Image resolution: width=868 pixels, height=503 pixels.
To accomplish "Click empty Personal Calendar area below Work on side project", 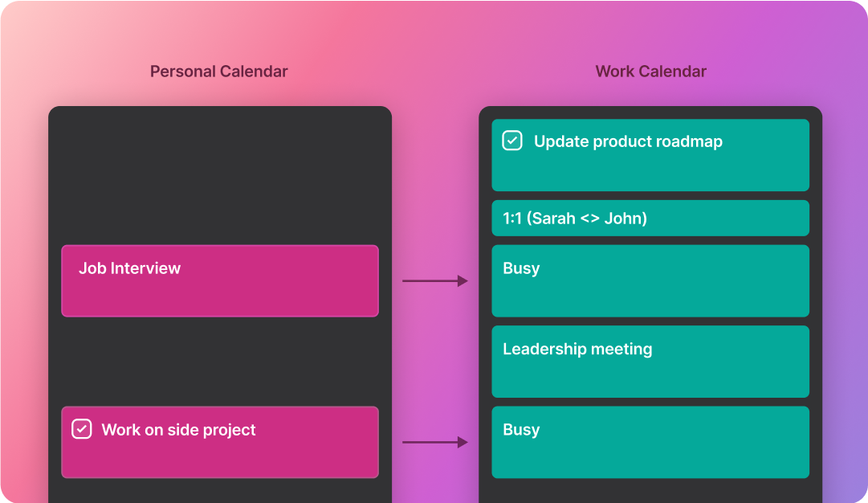I will pyautogui.click(x=220, y=492).
